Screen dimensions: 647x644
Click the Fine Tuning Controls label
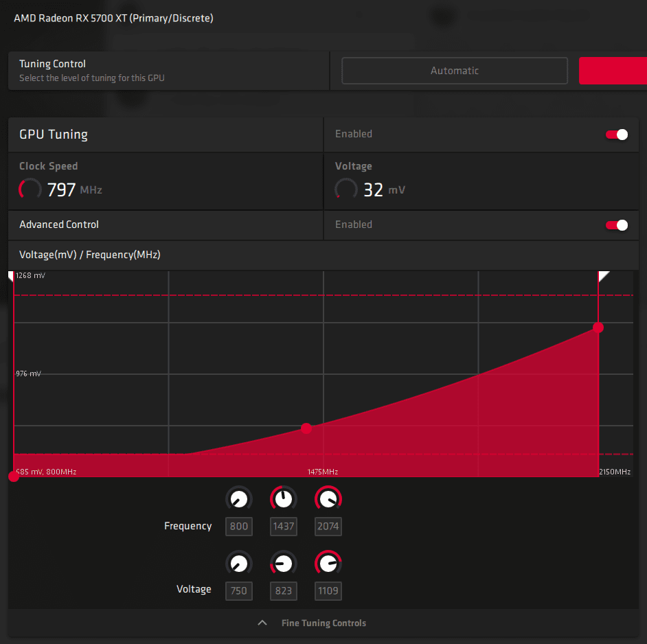(x=324, y=623)
